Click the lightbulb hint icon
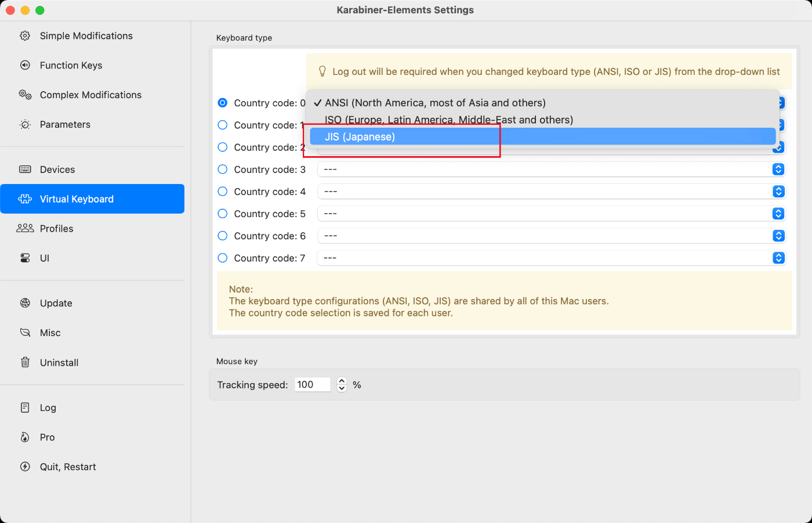Image resolution: width=812 pixels, height=523 pixels. (x=322, y=71)
